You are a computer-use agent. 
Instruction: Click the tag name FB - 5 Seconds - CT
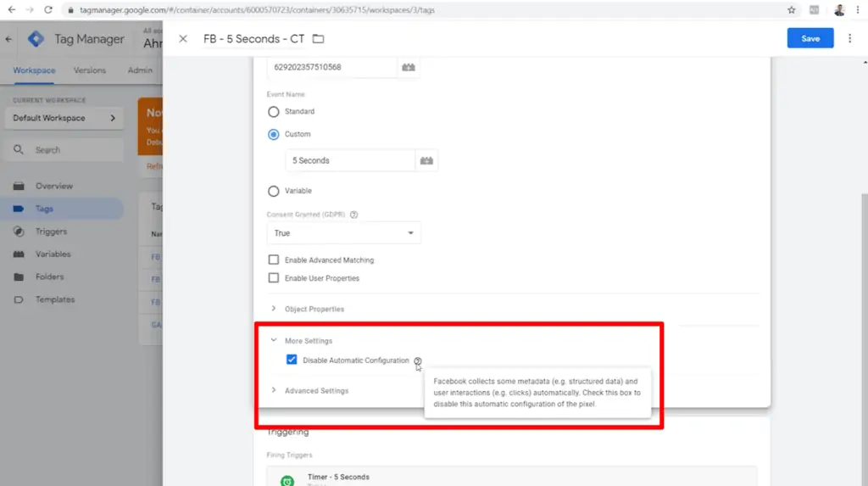pyautogui.click(x=253, y=39)
